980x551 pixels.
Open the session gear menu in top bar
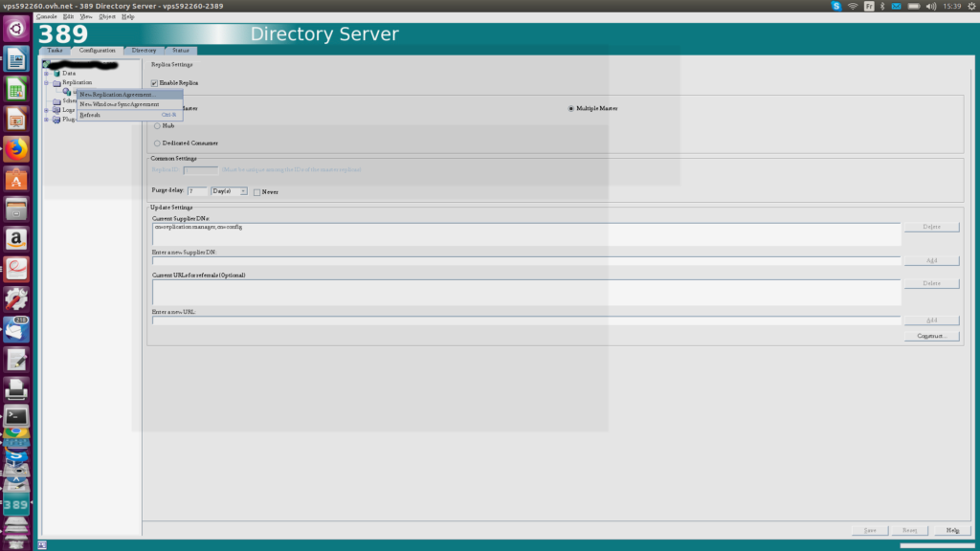pos(972,7)
